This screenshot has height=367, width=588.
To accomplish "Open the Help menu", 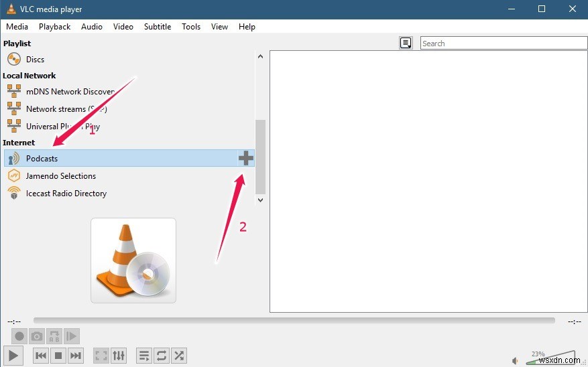I will click(x=247, y=27).
